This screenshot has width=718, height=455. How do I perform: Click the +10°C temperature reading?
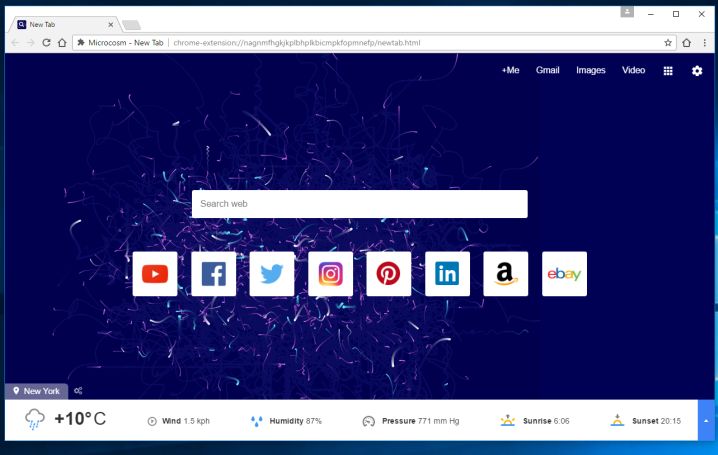(80, 419)
